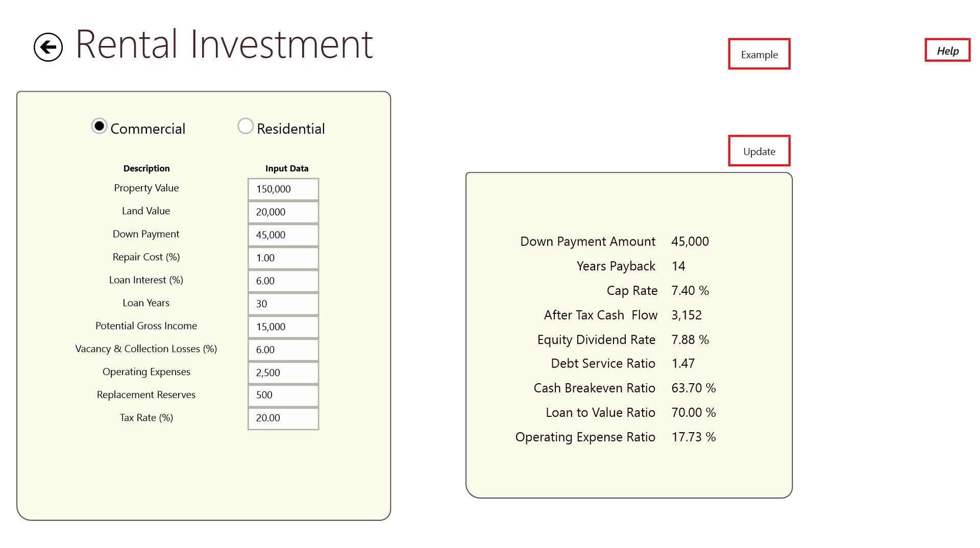Click the Rental Investment page title
This screenshot has width=980, height=548.
coord(224,45)
